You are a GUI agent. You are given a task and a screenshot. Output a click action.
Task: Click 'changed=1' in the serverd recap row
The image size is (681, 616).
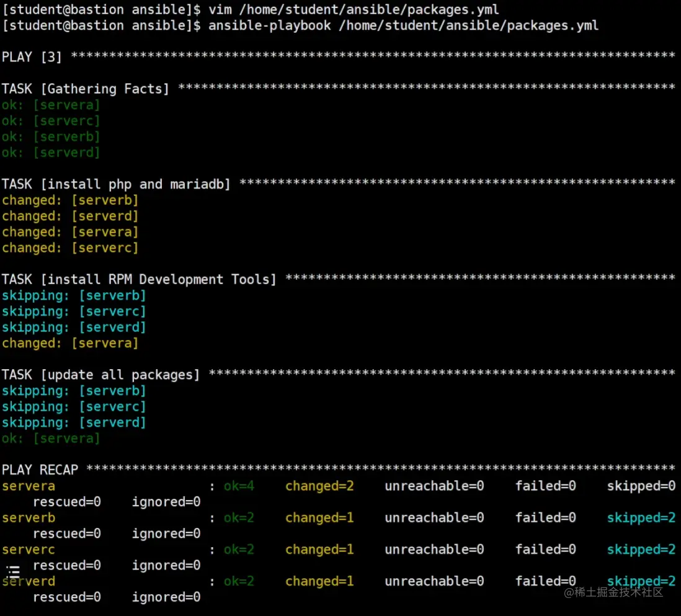point(319,581)
